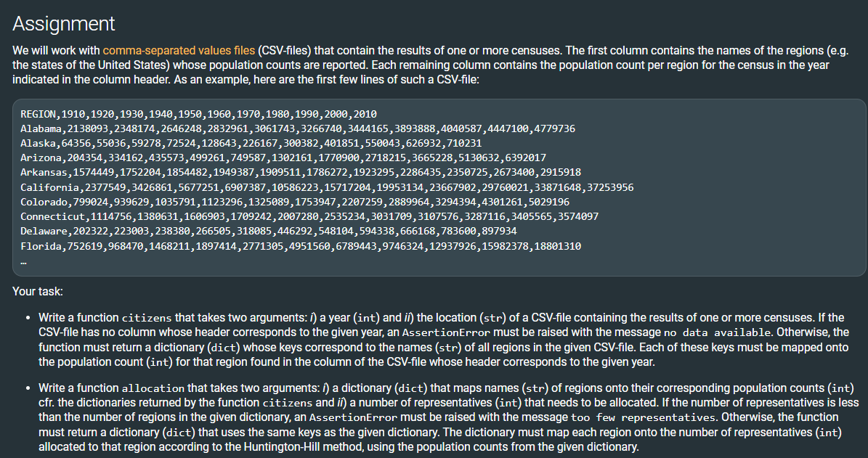Image resolution: width=868 pixels, height=458 pixels.
Task: Select the Connecticut data row
Action: [x=309, y=216]
